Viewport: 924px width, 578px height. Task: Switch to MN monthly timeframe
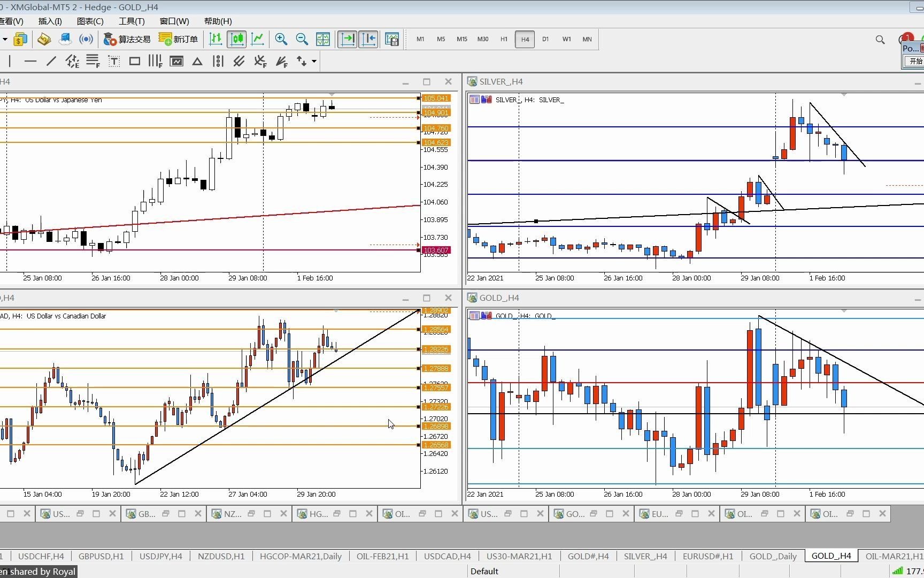587,39
